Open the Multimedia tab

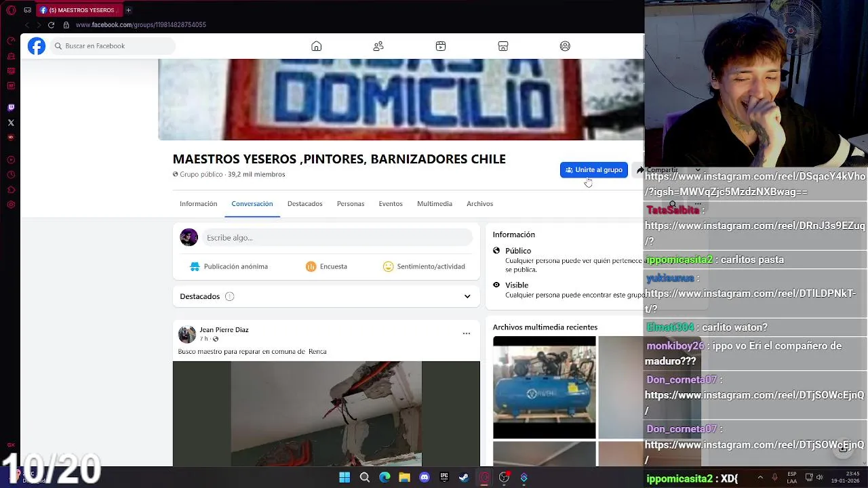click(x=435, y=203)
